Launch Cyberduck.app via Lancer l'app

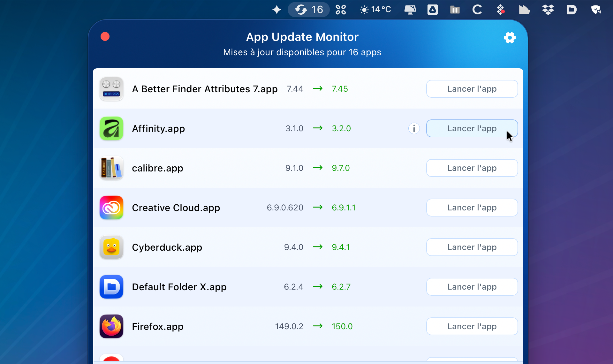pyautogui.click(x=472, y=247)
